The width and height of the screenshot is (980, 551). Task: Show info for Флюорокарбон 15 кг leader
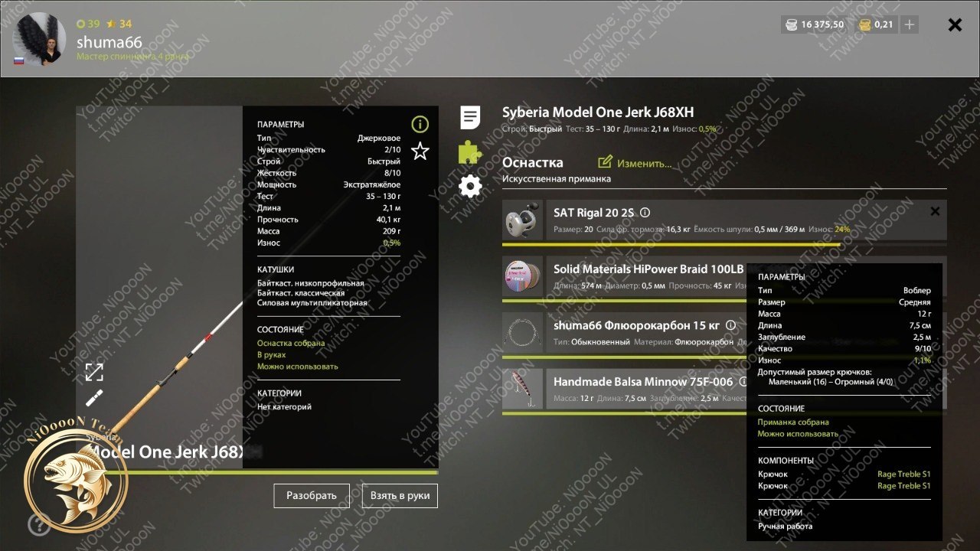(x=730, y=325)
